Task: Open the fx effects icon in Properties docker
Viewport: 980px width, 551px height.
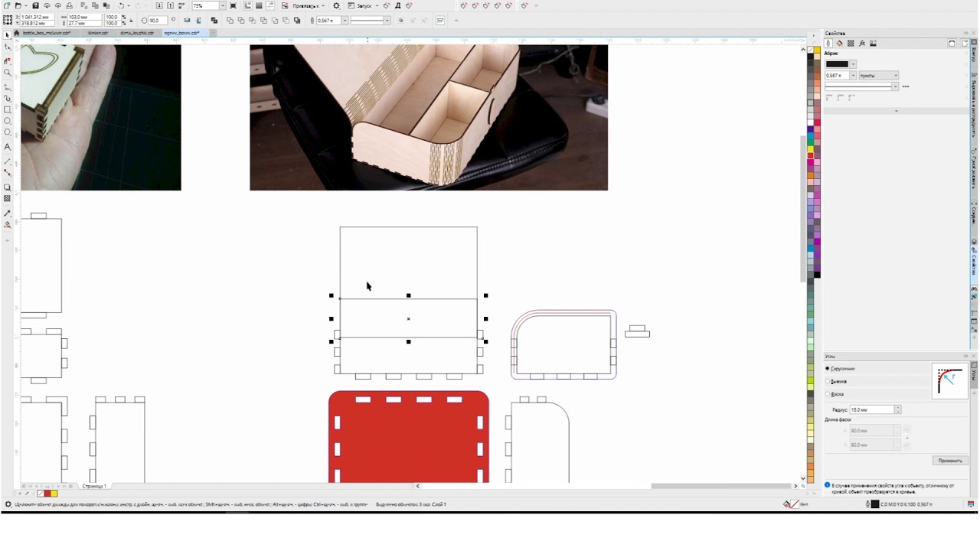Action: click(x=862, y=44)
